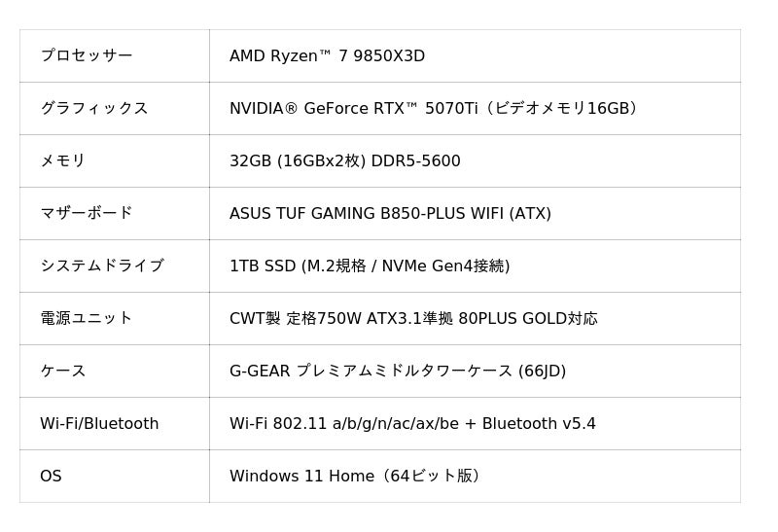This screenshot has width=778, height=532.
Task: Select the 1TB SSD NVMe Gen4 value
Action: [x=370, y=266]
